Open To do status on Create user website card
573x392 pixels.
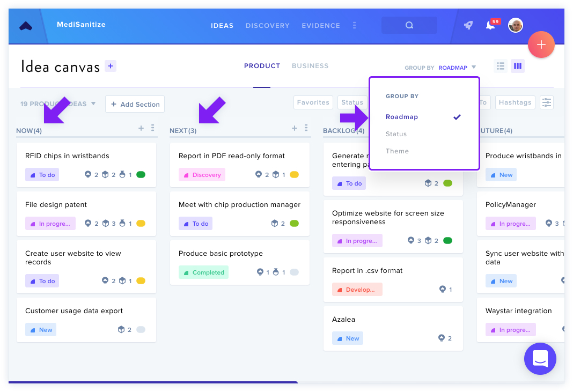coord(42,281)
